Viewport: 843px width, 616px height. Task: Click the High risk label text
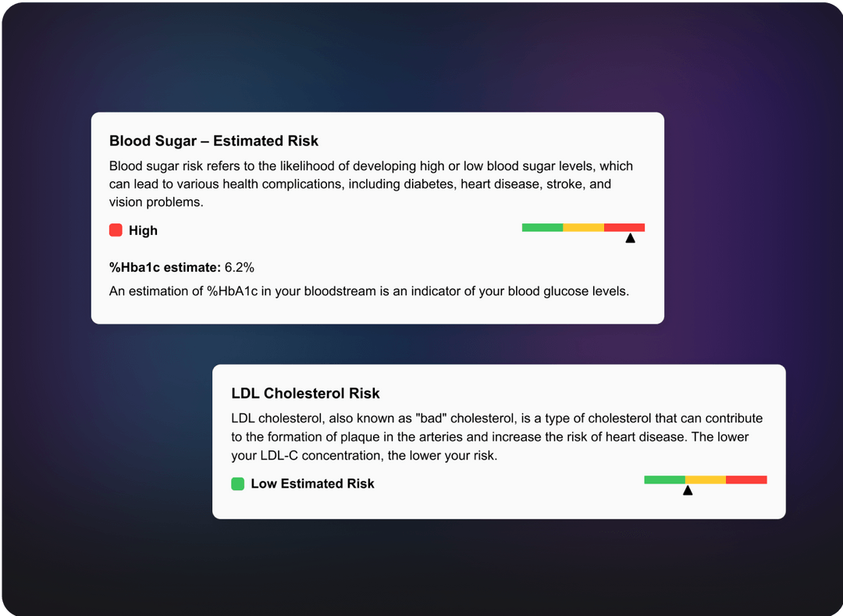pos(144,230)
